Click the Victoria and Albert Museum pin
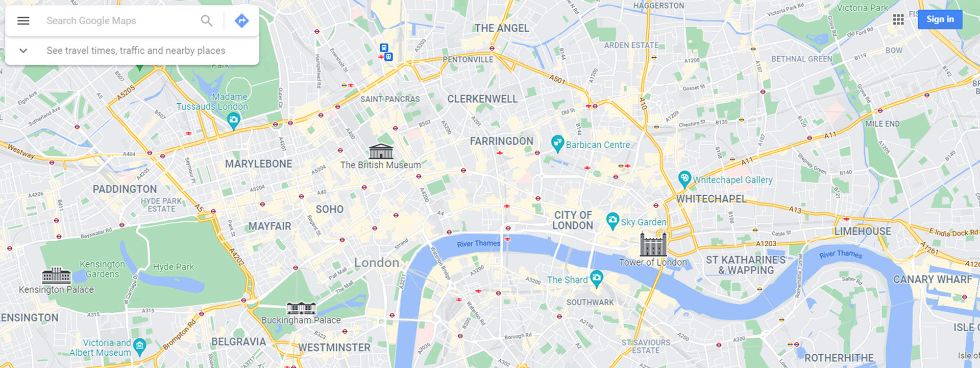980x368 pixels. point(139,347)
